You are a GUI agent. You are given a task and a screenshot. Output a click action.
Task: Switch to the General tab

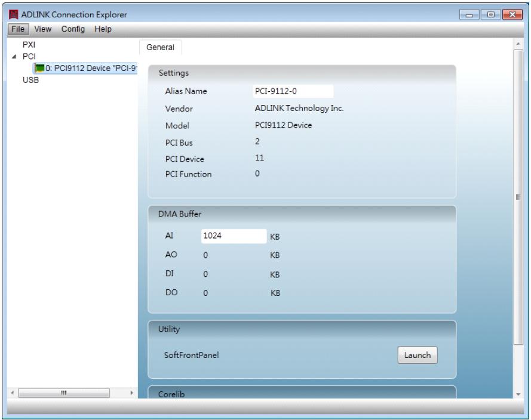point(160,47)
